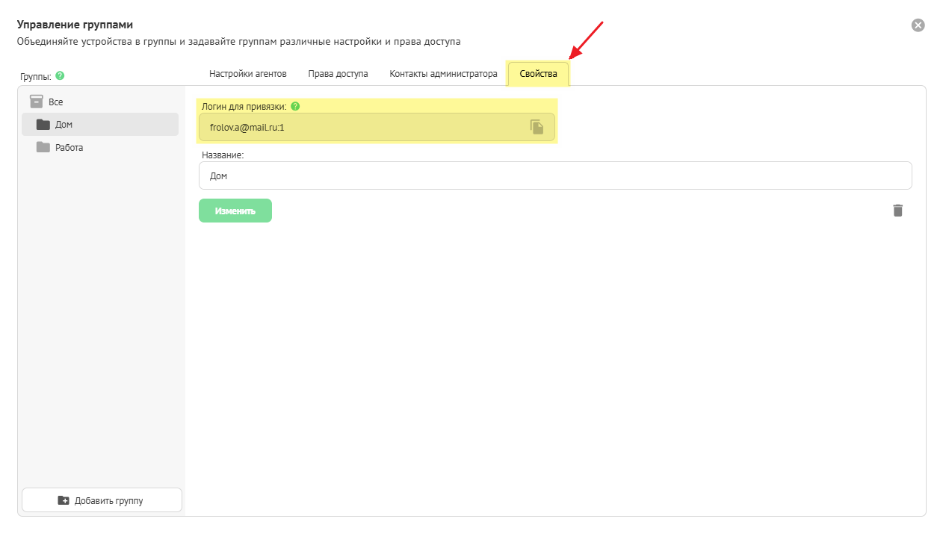Click the dark folder icon for Дом
This screenshot has width=943, height=560.
point(43,125)
